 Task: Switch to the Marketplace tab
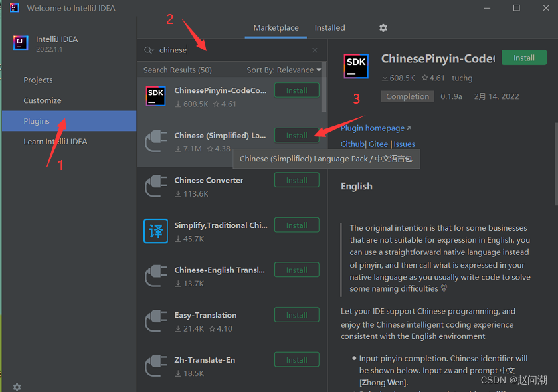276,28
